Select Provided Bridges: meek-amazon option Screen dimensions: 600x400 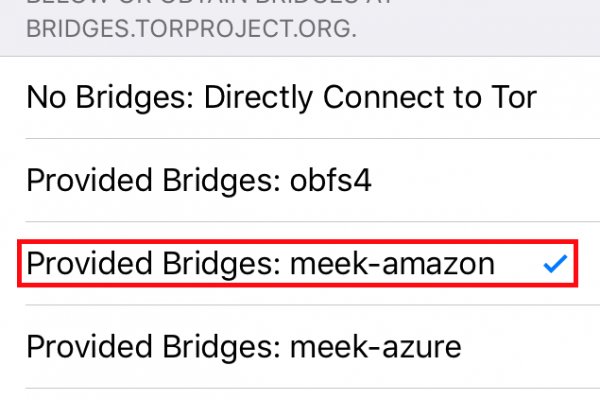260,264
